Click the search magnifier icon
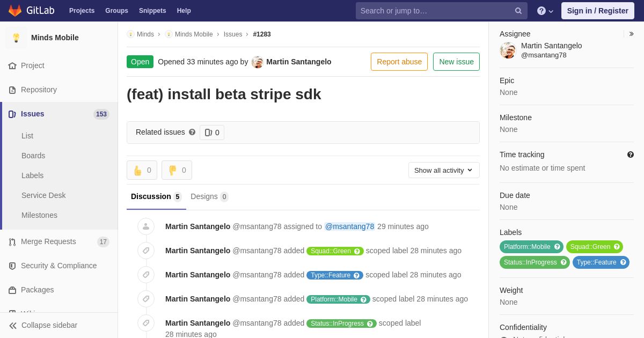 pyautogui.click(x=518, y=11)
